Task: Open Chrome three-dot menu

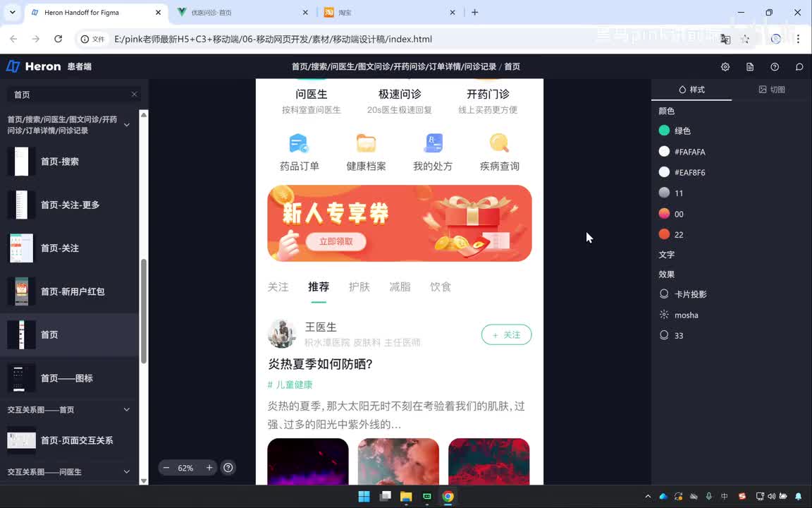Action: click(798, 39)
